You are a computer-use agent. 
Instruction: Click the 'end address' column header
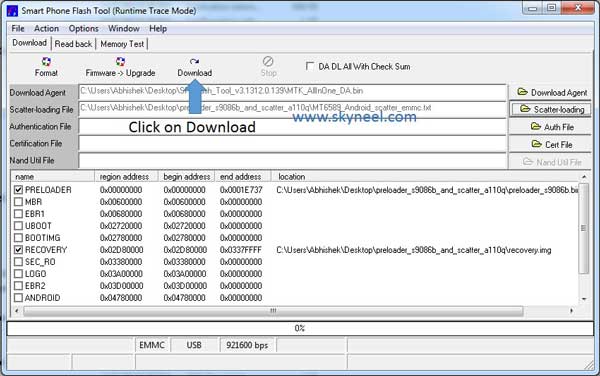tap(243, 177)
